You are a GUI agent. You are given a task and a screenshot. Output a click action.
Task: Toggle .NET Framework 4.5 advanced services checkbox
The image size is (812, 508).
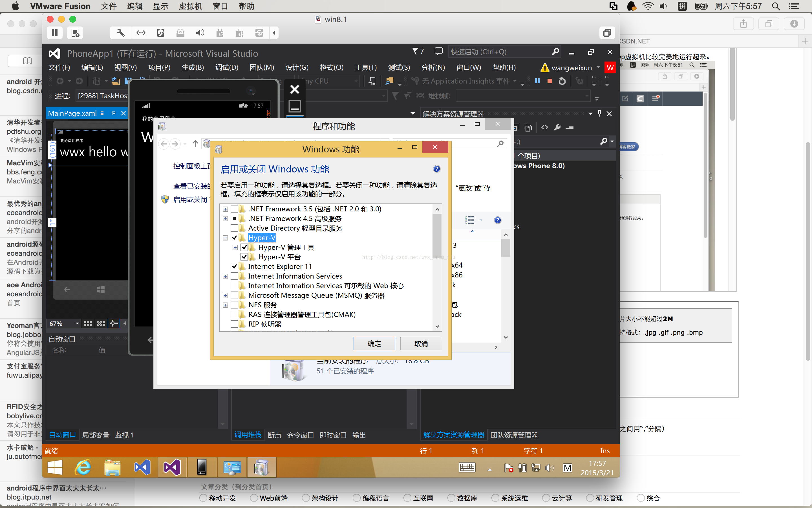pos(234,219)
